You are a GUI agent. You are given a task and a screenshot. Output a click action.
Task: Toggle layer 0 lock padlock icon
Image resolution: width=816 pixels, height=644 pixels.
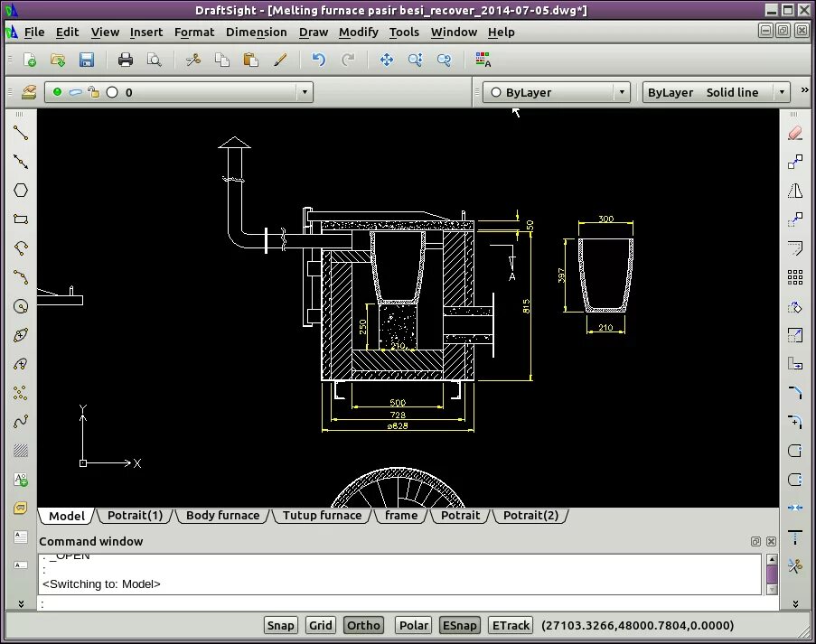pos(94,92)
